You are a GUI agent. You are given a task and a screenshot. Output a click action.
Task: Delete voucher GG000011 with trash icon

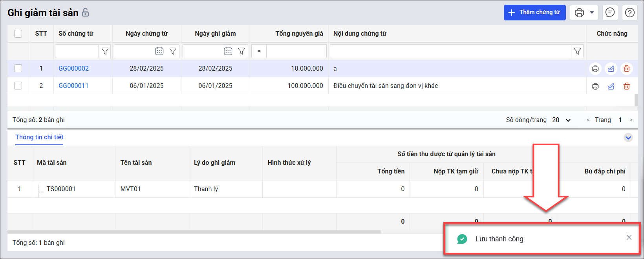point(627,86)
